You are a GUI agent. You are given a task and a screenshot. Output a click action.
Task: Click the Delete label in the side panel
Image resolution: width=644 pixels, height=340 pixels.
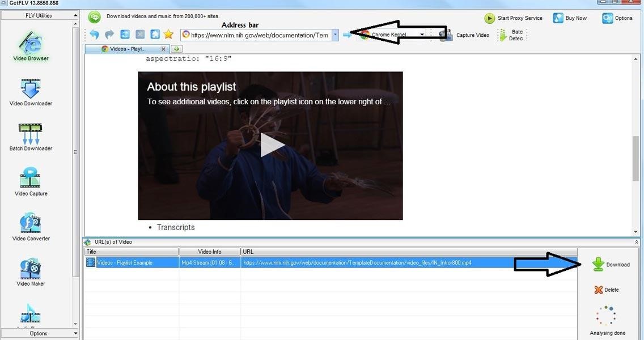coord(612,290)
